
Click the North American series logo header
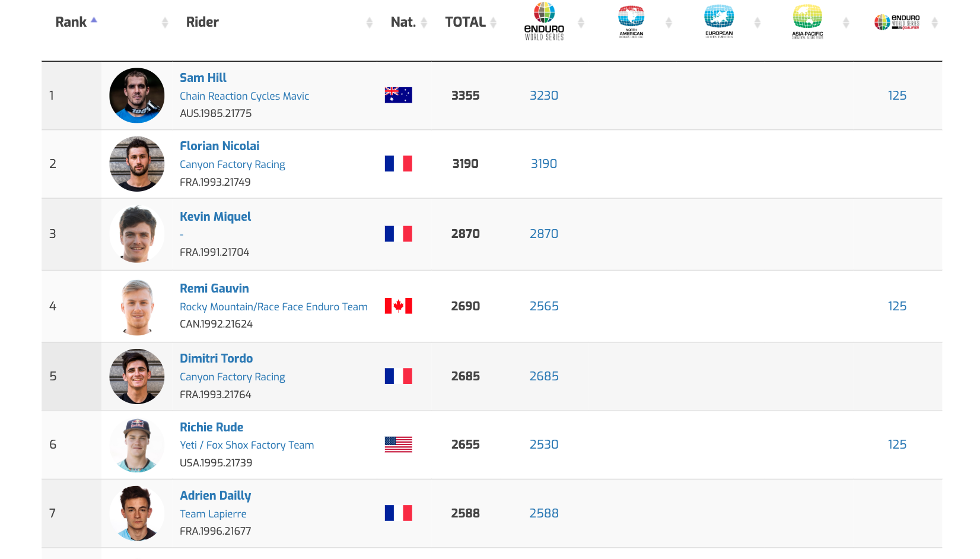click(x=631, y=22)
